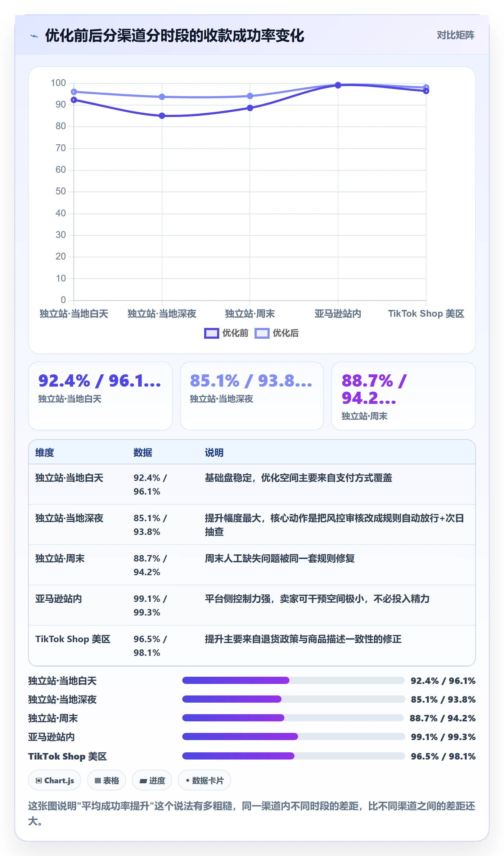Click the 维度 column header in the table
The image size is (504, 856).
45,452
